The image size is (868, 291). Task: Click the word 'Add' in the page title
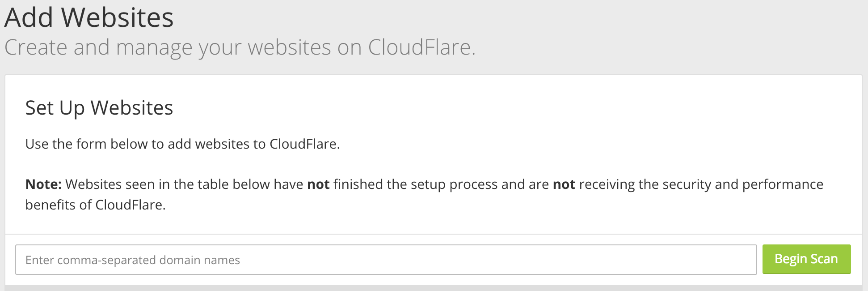point(29,18)
